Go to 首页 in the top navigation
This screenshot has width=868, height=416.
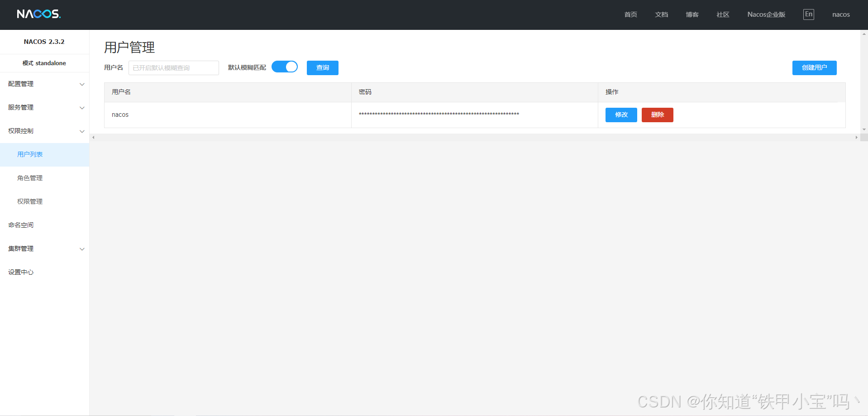(630, 14)
